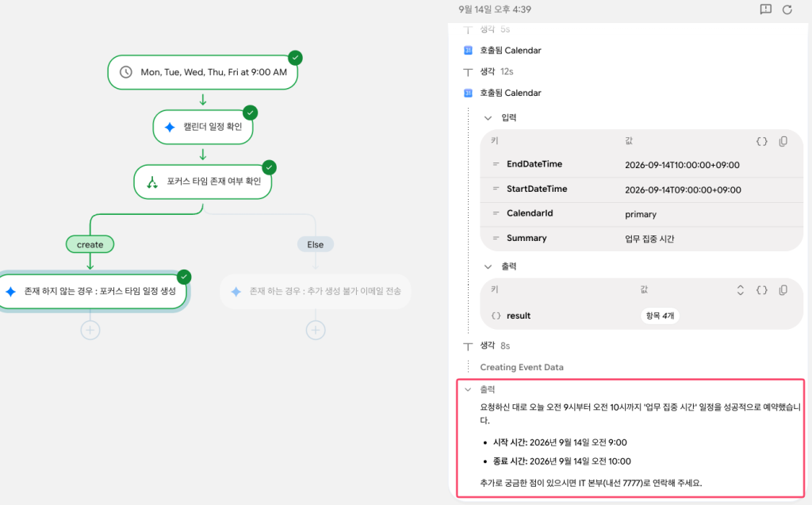Image resolution: width=812 pixels, height=505 pixels.
Task: Click the sparkle icon in 캘린더 일정 확인
Action: (x=170, y=127)
